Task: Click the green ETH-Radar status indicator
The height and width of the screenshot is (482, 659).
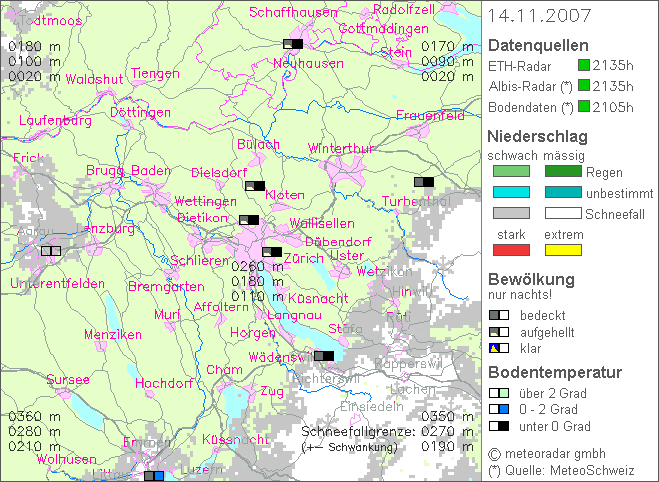Action: coord(584,65)
